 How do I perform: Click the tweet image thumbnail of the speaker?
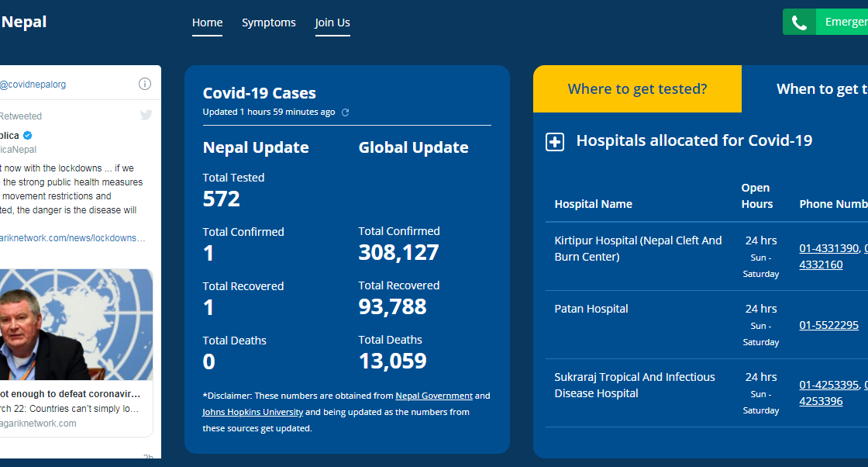coord(76,324)
